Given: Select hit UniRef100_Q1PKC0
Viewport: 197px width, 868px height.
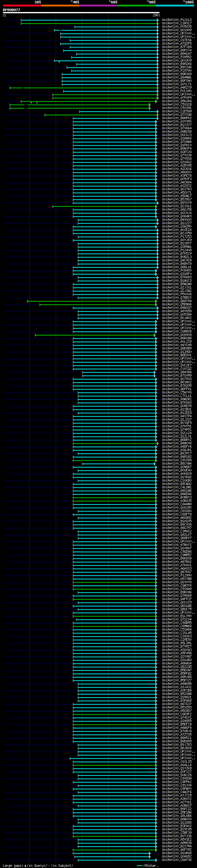Looking at the screenshot, I should pyautogui.click(x=176, y=145).
